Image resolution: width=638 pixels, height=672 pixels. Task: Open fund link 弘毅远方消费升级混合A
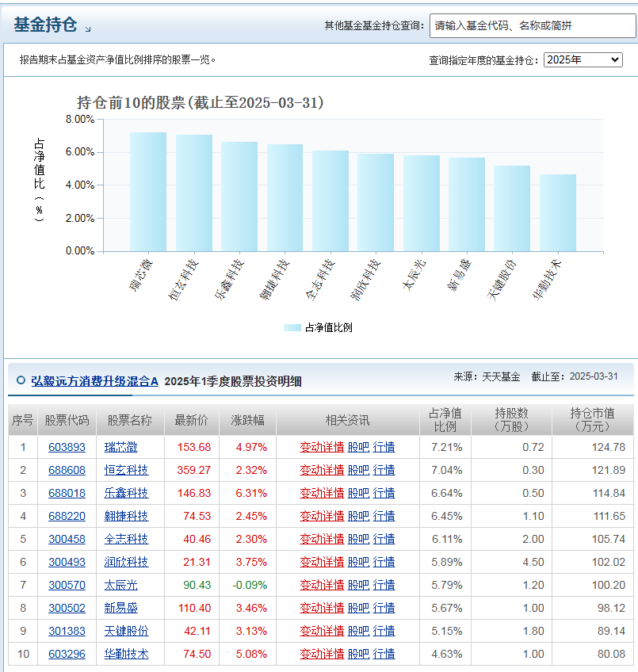(x=95, y=381)
